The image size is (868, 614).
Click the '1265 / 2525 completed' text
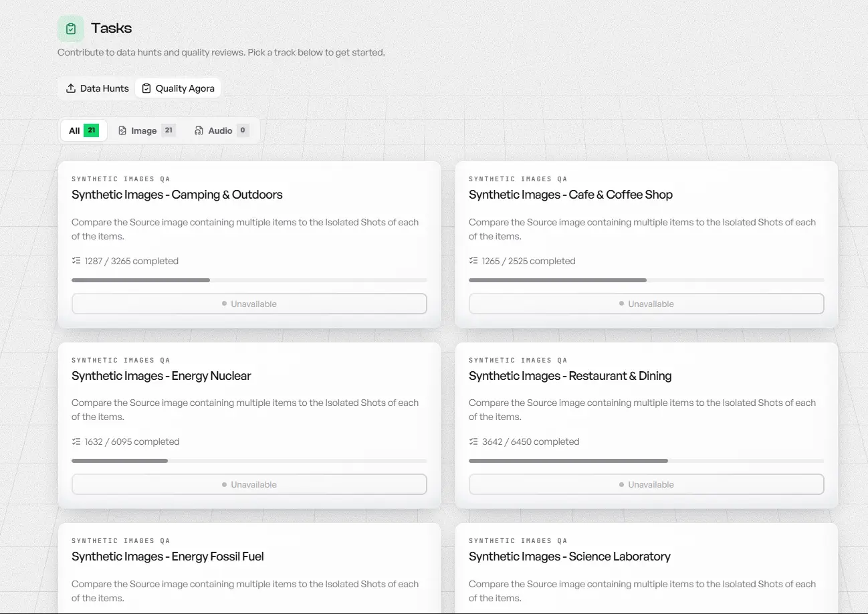tap(529, 261)
